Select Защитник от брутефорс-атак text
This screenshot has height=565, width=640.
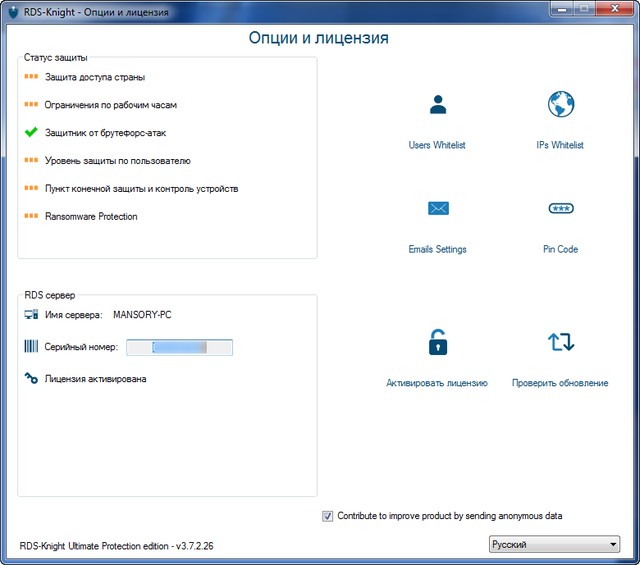pyautogui.click(x=105, y=133)
